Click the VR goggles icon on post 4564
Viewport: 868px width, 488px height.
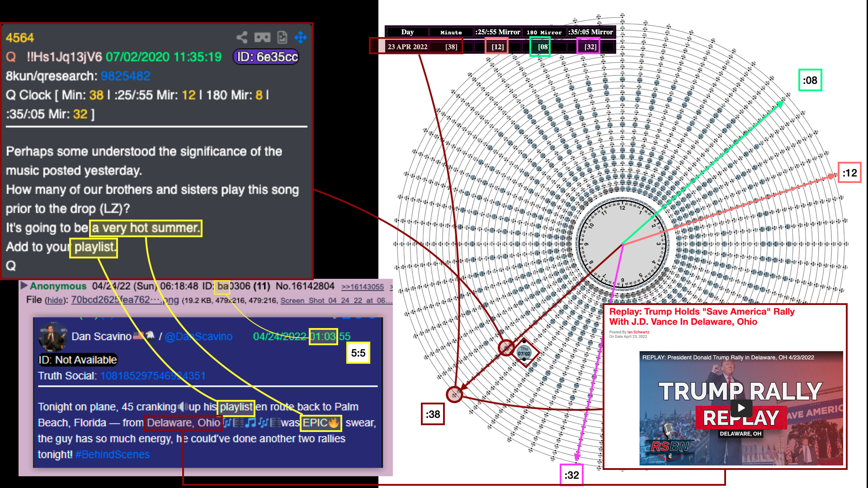click(262, 38)
